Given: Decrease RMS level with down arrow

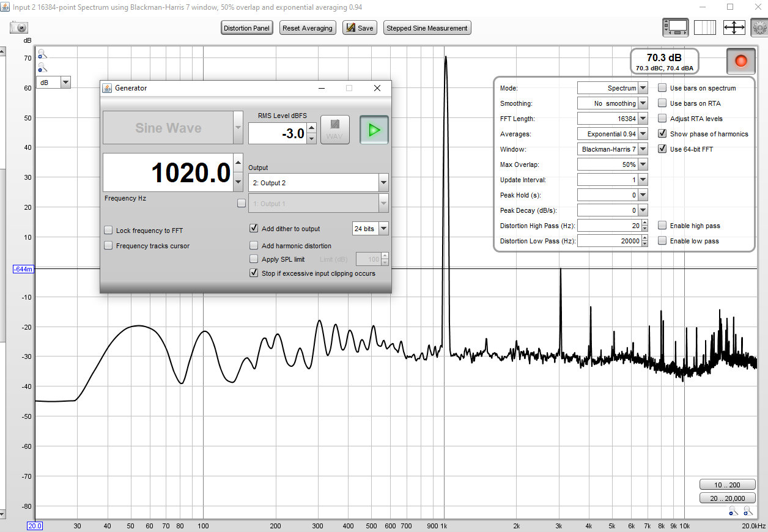Looking at the screenshot, I should tap(311, 139).
